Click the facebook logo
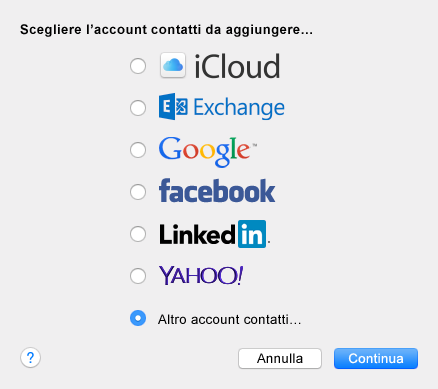 click(x=217, y=191)
